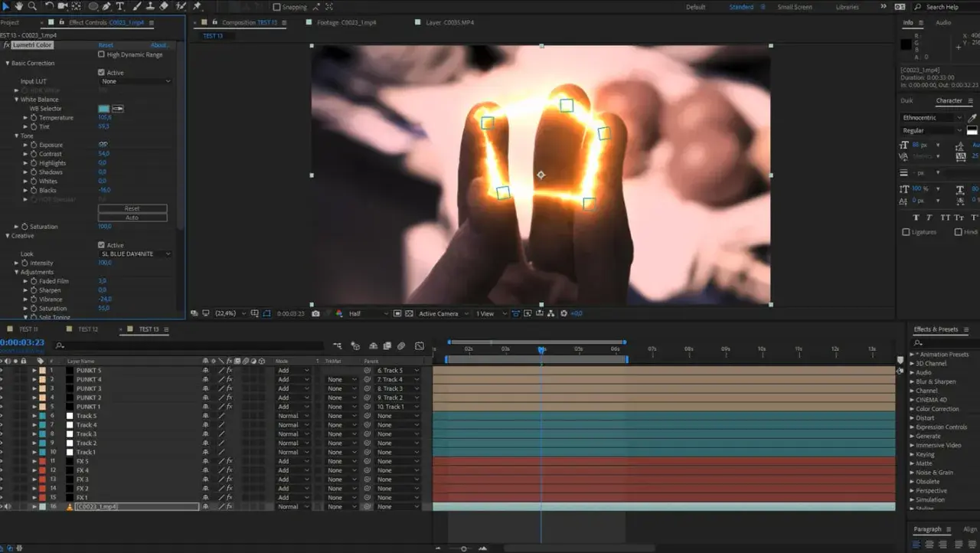The width and height of the screenshot is (980, 553).
Task: Open the Show Channel color management icon
Action: pos(338,313)
